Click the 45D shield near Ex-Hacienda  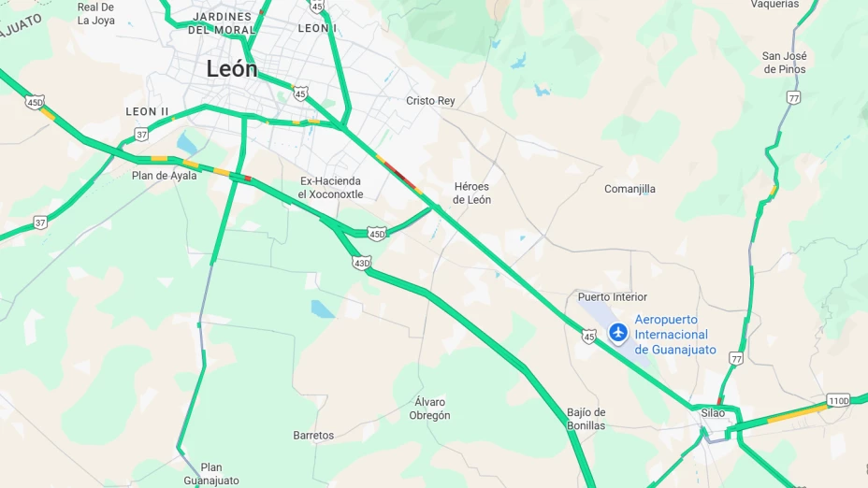click(376, 234)
